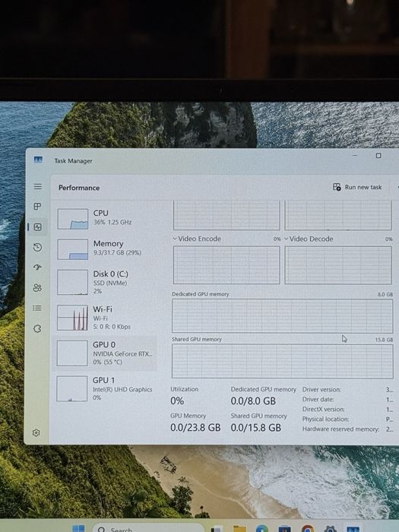Select the Wi-Fi performance entry
The image size is (399, 532).
[x=106, y=317]
